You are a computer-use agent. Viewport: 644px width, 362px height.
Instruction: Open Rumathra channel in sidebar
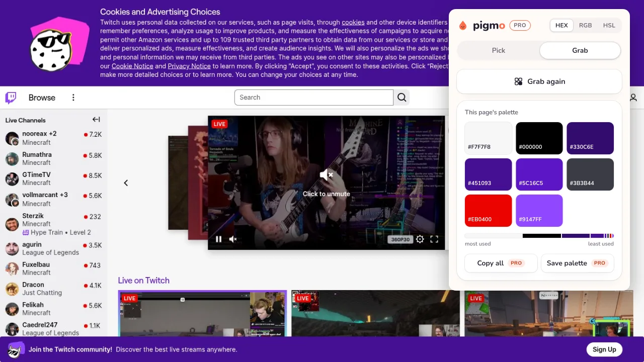[54, 158]
